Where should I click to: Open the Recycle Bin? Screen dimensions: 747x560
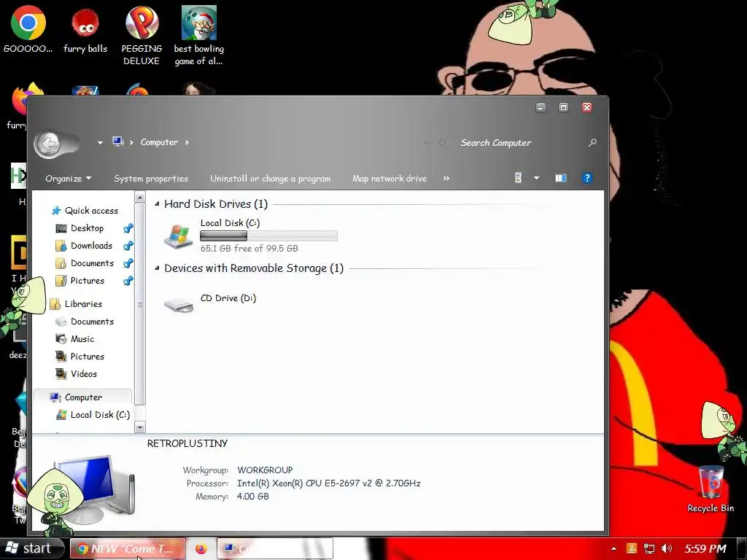coord(711,488)
